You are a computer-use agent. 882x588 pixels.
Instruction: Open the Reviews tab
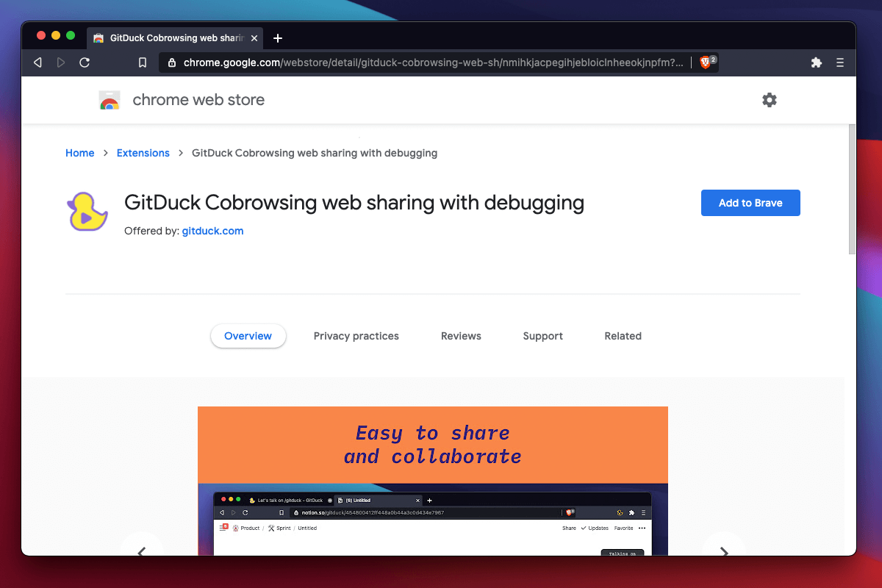(461, 336)
